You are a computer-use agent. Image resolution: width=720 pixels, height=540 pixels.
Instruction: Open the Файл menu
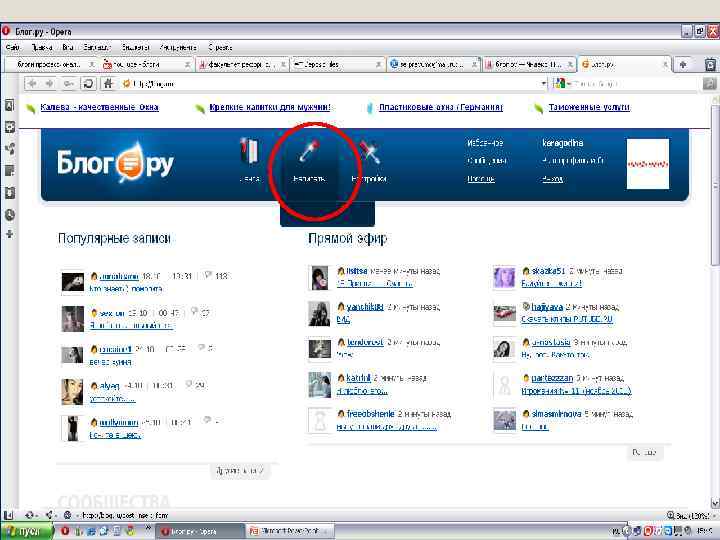(13, 47)
